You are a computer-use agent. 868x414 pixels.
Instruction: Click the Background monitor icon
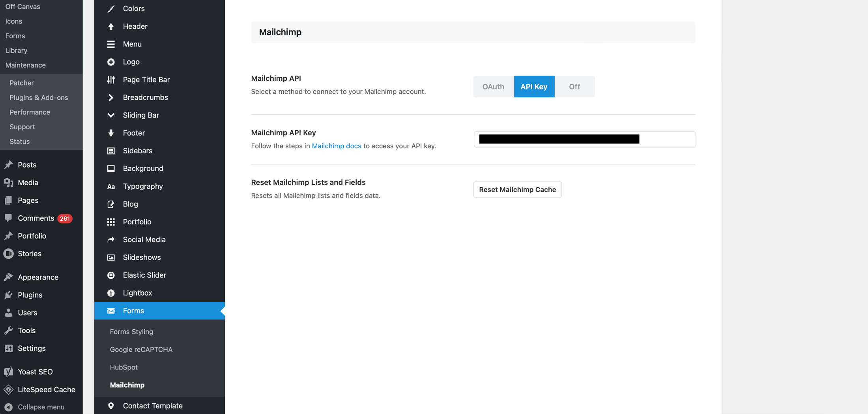click(111, 168)
